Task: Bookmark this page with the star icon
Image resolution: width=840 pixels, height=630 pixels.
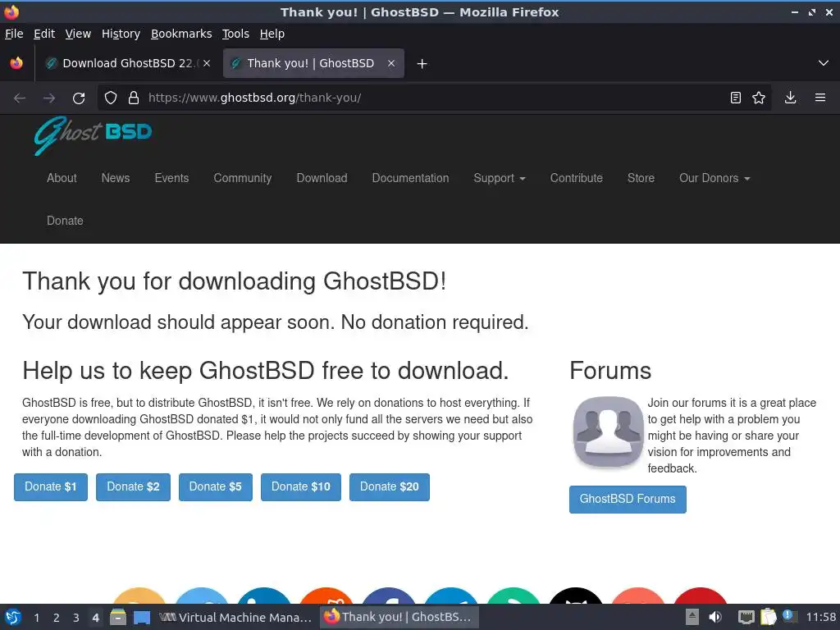Action: pos(759,98)
